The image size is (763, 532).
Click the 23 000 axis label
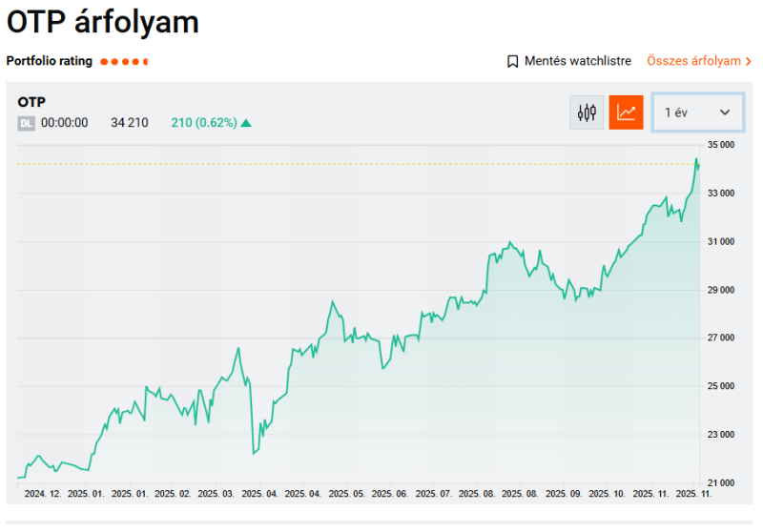pyautogui.click(x=721, y=434)
